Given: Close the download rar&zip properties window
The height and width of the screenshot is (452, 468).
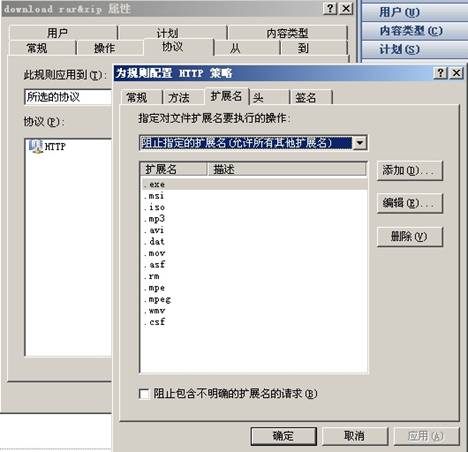Looking at the screenshot, I should coord(346,8).
